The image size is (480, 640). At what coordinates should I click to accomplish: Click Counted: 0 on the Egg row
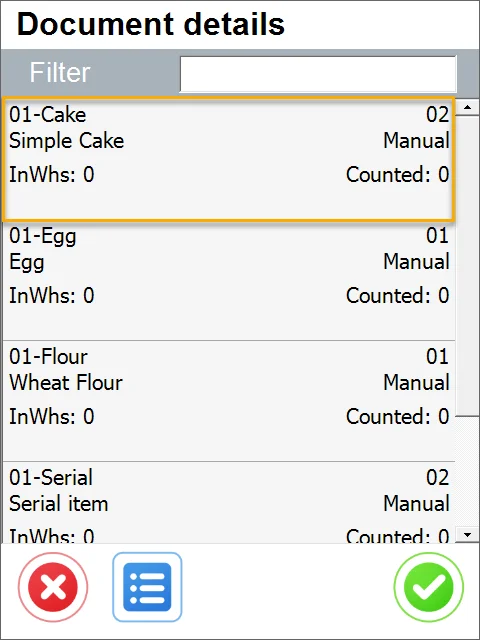(x=398, y=296)
